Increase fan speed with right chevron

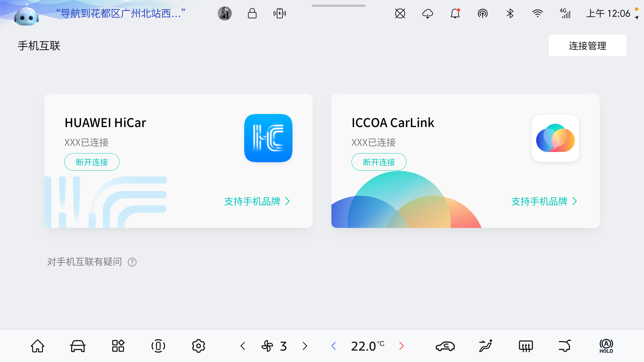click(305, 346)
